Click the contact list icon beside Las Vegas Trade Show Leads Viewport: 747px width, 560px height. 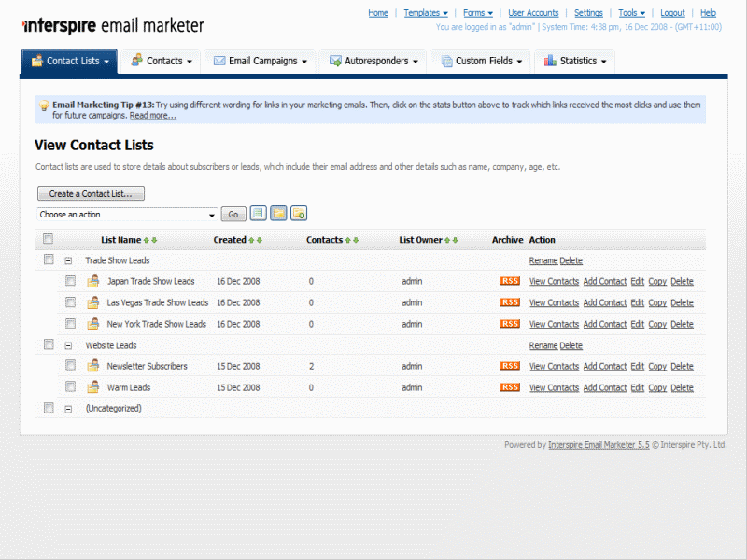[92, 302]
